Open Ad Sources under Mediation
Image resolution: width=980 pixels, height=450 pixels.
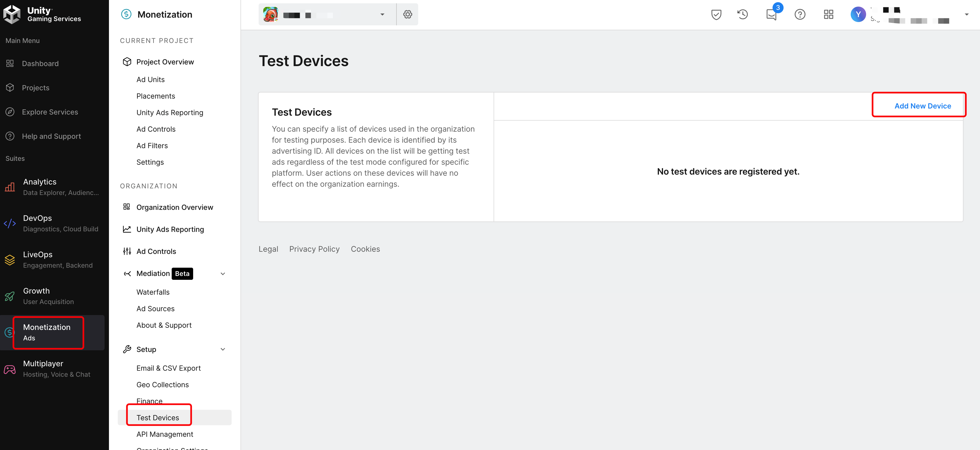[156, 308]
